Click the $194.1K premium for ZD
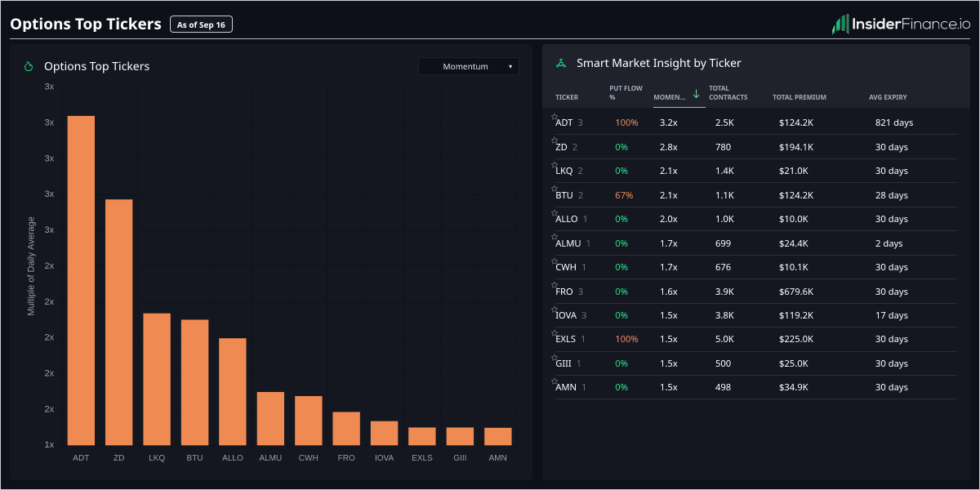 [x=796, y=147]
